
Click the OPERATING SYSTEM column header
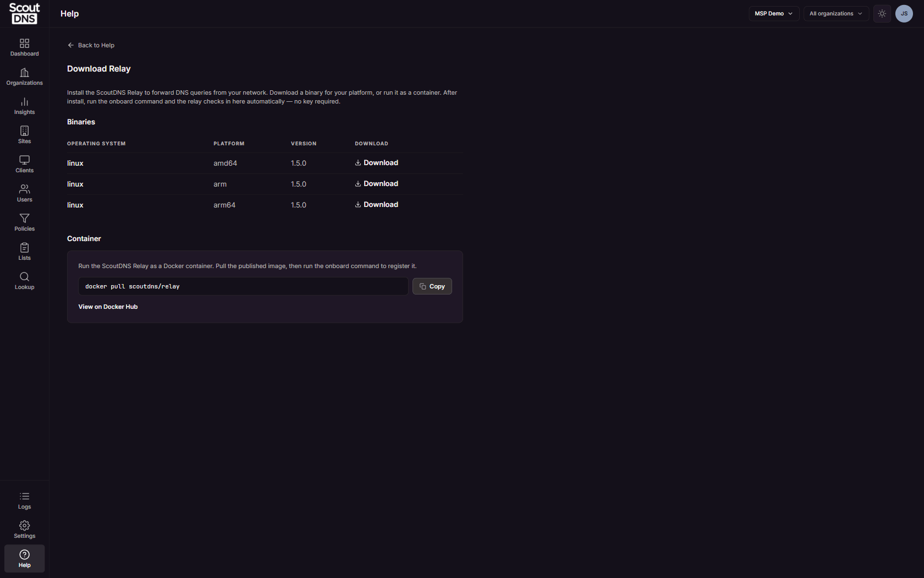click(x=96, y=144)
